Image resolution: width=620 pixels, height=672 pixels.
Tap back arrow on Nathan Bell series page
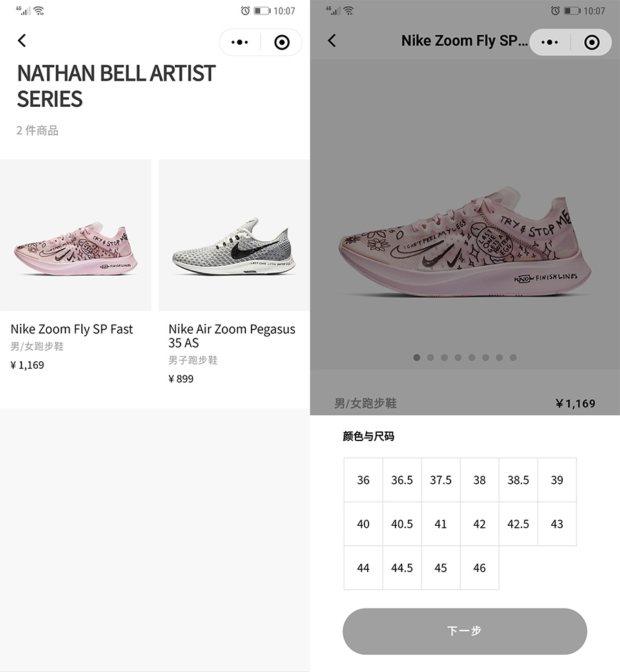tap(22, 41)
